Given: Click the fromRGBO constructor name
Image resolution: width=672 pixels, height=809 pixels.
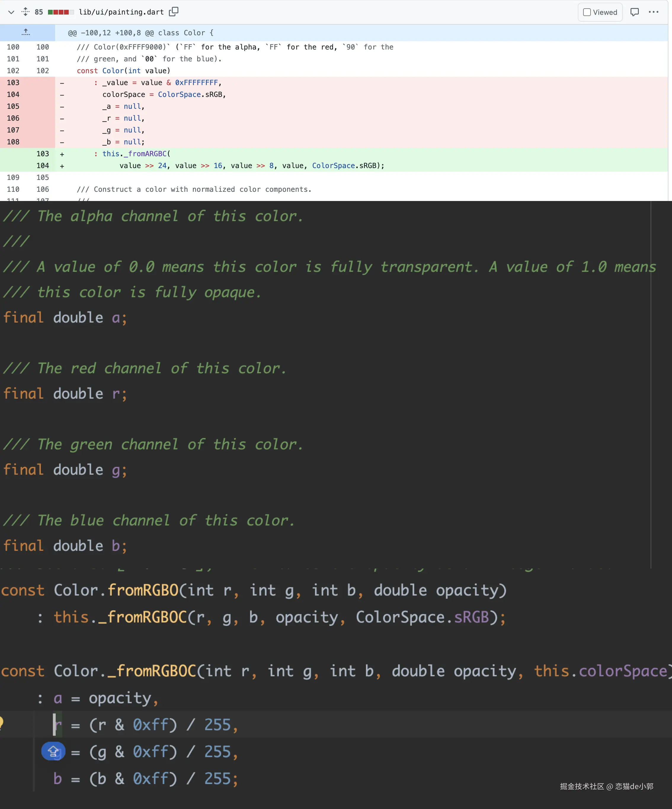Looking at the screenshot, I should pos(143,591).
